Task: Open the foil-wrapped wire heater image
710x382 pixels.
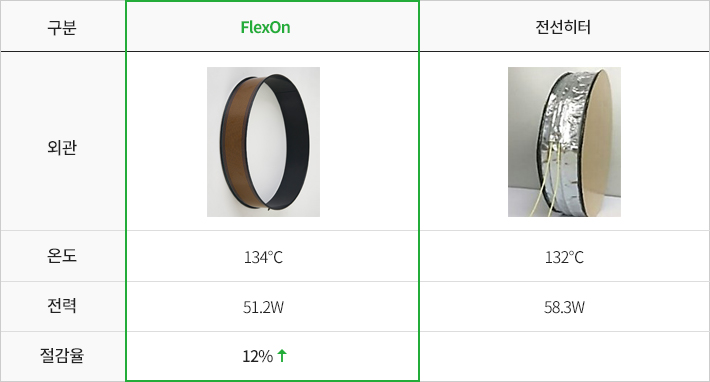Action: point(564,142)
